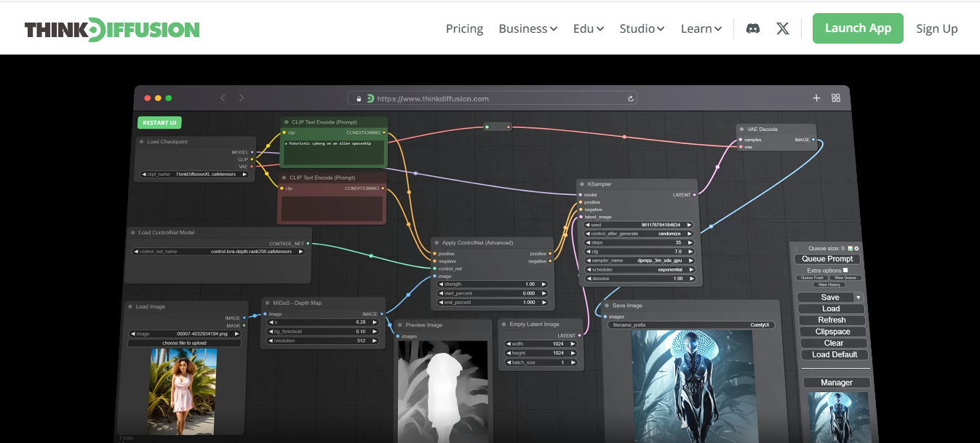The height and width of the screenshot is (443, 980).
Task: Click the positive prompt text box
Action: click(x=334, y=151)
